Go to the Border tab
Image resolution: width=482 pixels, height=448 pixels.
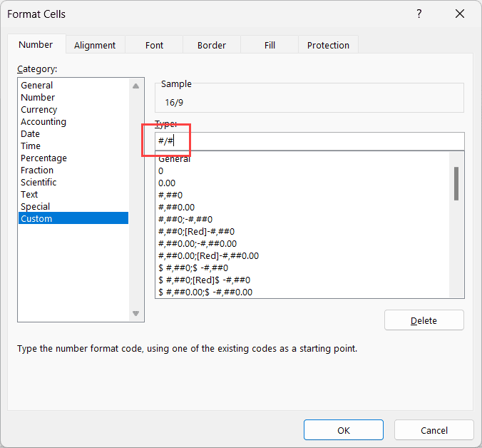tap(211, 45)
